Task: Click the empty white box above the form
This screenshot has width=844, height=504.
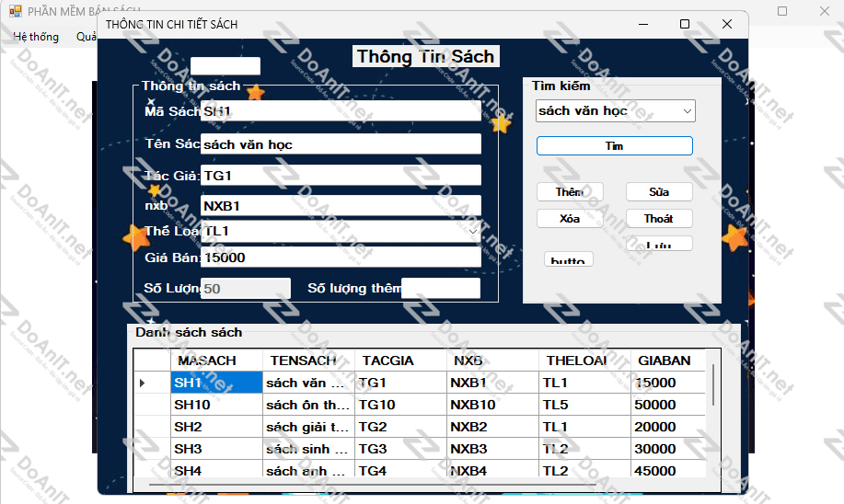Action: 225,66
